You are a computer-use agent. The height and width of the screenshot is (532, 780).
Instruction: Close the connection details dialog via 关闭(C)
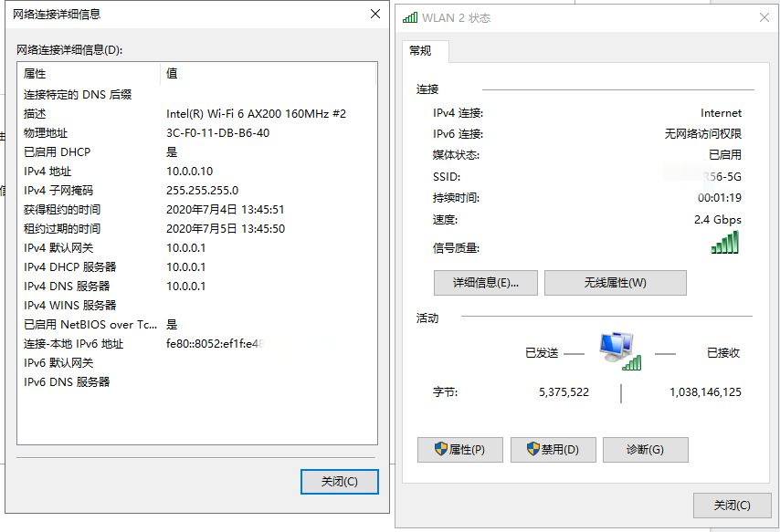[x=340, y=481]
